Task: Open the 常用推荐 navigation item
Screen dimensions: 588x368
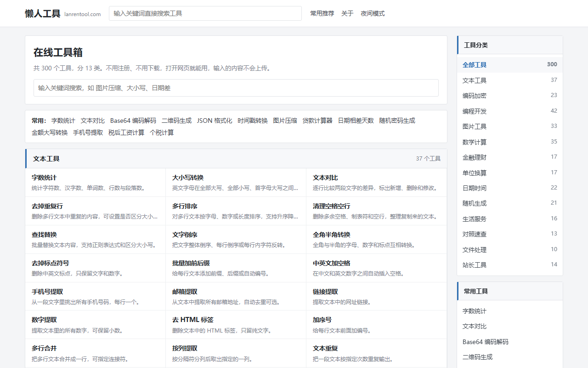Action: point(322,14)
